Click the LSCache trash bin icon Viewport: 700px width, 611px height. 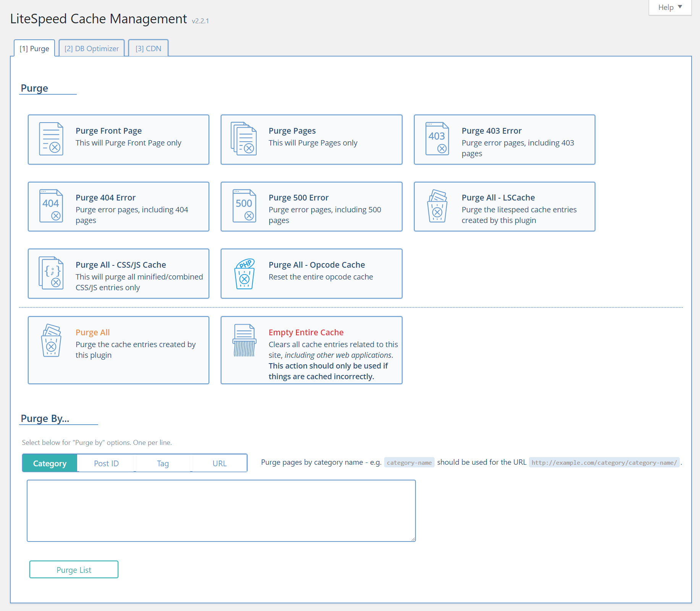pos(437,206)
